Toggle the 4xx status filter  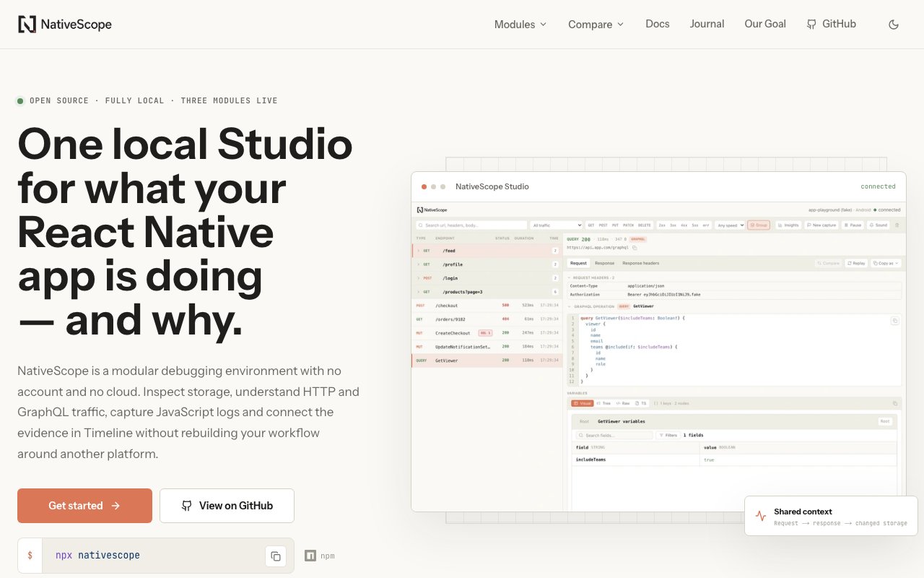(x=684, y=225)
